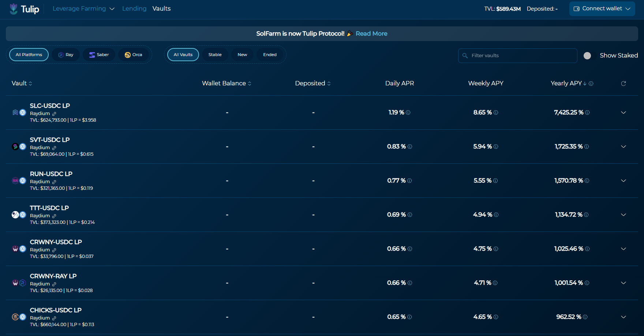Viewport: 644px width, 336px height.
Task: Expand the CHICKS-USDC LP vault row
Action: [x=624, y=317]
